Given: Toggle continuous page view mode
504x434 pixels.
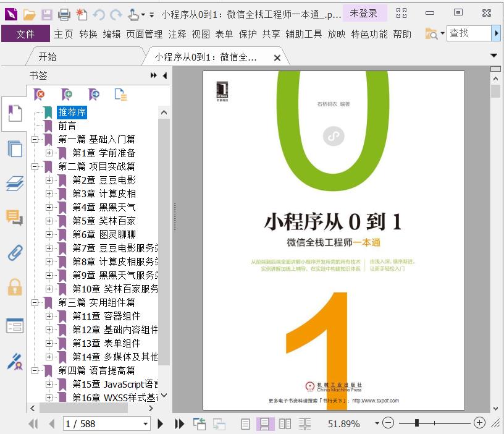Looking at the screenshot, I should [265, 423].
